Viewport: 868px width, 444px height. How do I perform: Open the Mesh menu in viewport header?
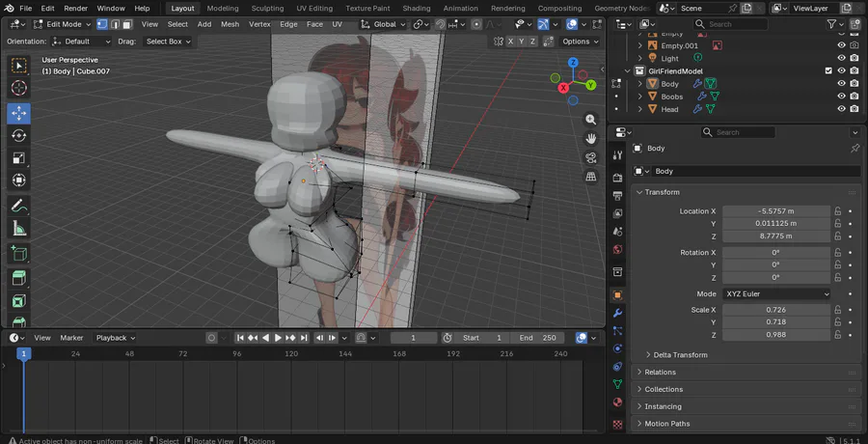[x=230, y=24]
